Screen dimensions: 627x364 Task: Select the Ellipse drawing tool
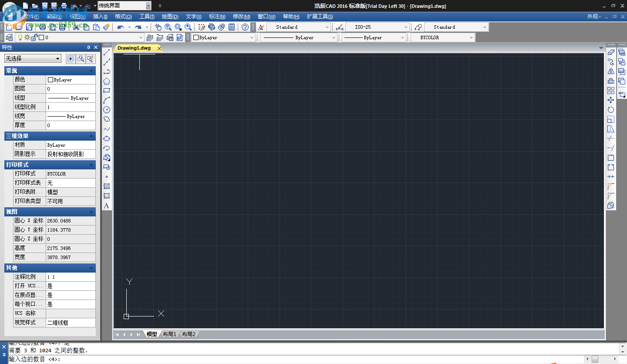click(107, 138)
